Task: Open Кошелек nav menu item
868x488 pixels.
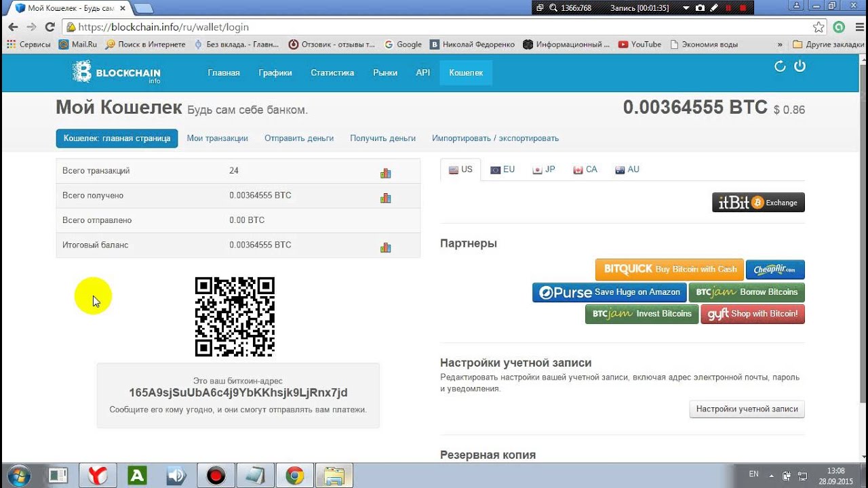Action: (x=466, y=73)
